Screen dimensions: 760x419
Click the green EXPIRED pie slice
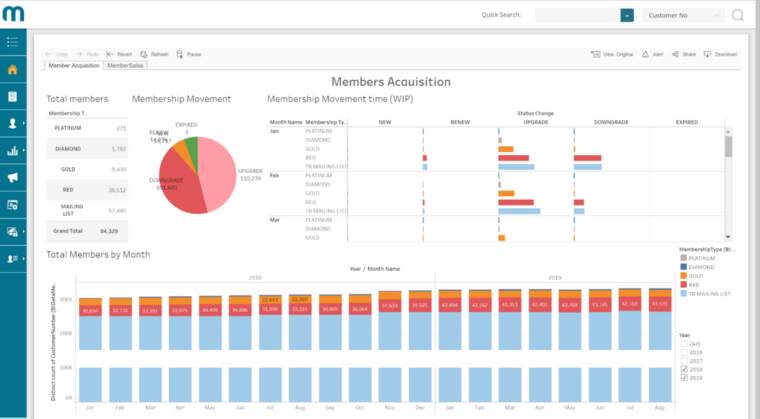coord(192,150)
